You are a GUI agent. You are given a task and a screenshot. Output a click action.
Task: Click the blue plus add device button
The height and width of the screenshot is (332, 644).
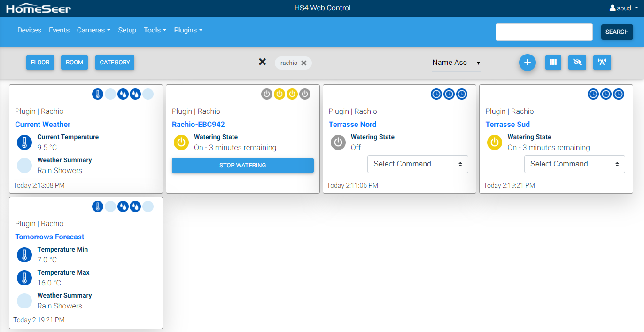(527, 63)
